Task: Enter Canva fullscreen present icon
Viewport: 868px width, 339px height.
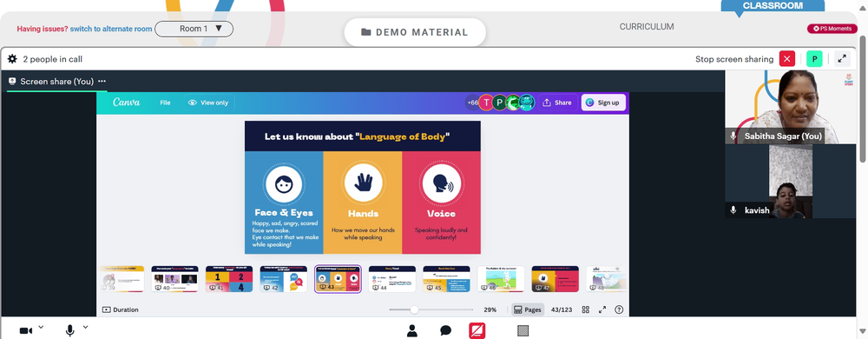Action: [602, 309]
